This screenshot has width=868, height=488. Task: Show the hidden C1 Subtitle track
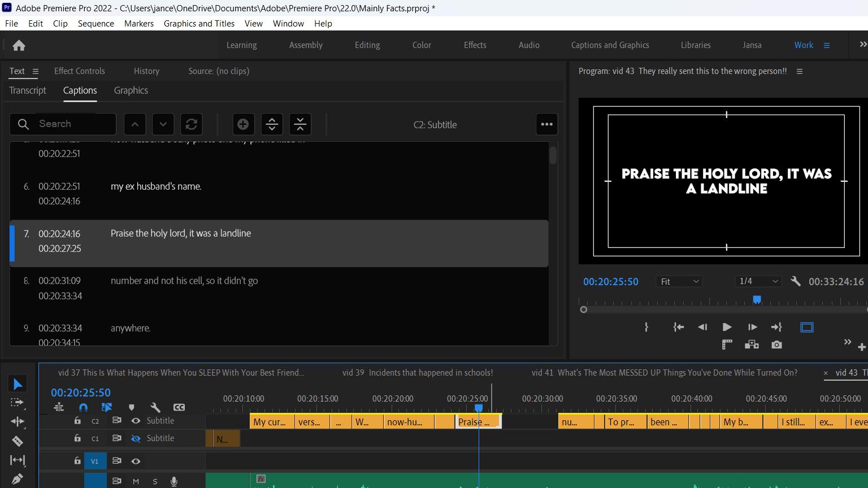(x=136, y=438)
